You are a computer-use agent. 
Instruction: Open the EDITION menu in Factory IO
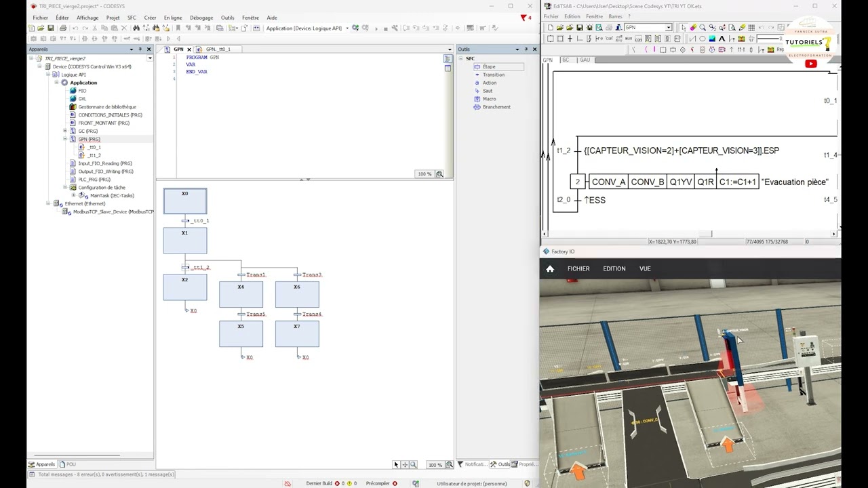tap(614, 269)
